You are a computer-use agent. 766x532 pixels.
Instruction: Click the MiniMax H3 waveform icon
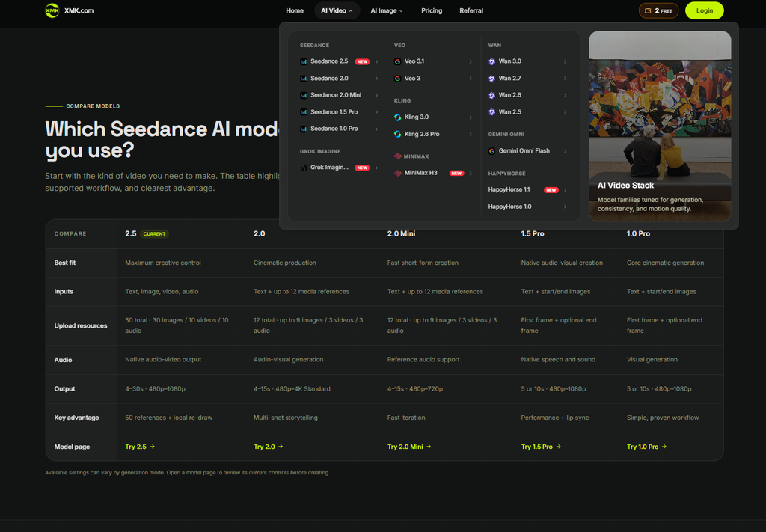point(398,173)
